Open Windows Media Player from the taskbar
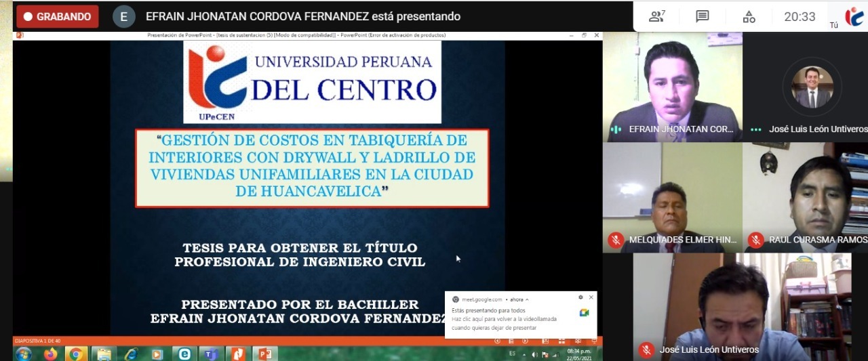The image size is (868, 361). click(157, 354)
